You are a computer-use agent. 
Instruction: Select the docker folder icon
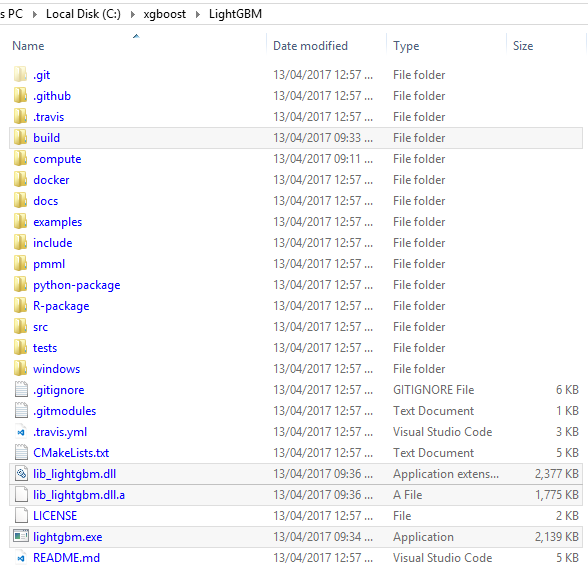click(21, 179)
